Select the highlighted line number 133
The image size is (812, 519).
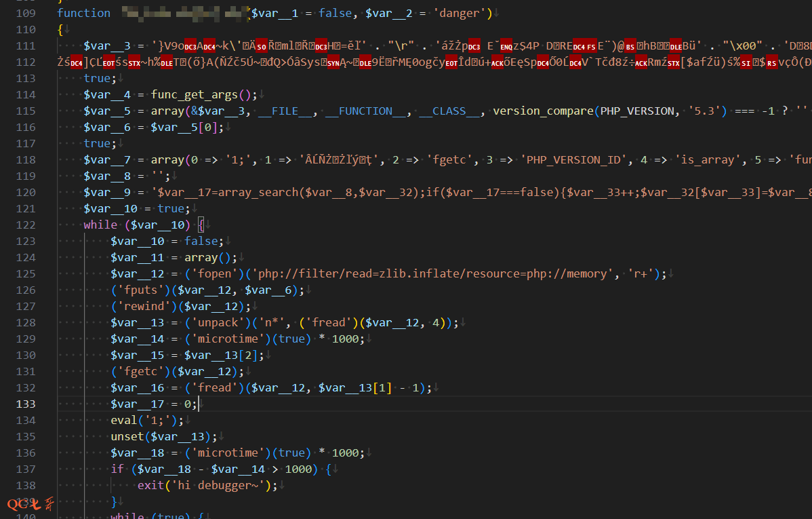click(25, 404)
